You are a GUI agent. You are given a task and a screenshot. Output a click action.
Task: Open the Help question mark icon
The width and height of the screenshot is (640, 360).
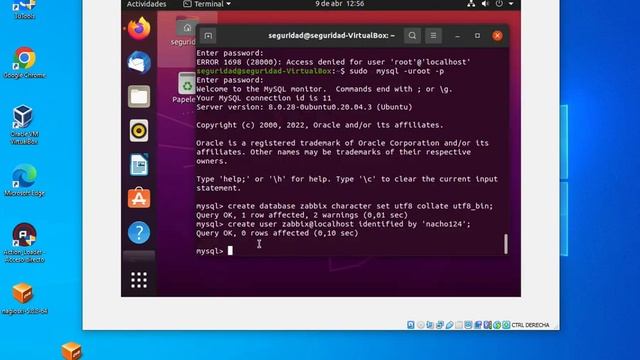tap(139, 233)
